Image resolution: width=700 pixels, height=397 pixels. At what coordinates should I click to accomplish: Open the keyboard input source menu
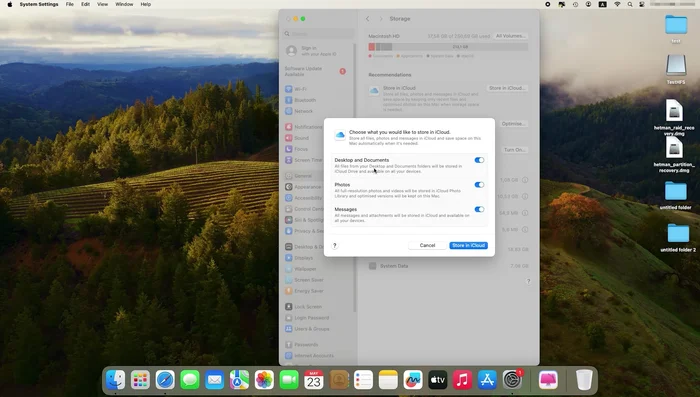603,4
